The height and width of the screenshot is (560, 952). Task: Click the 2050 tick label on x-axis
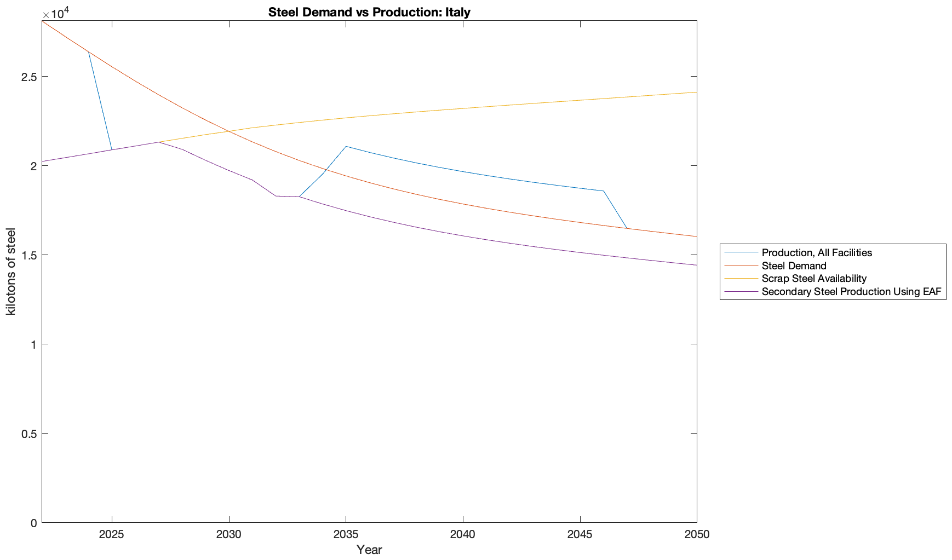[696, 535]
